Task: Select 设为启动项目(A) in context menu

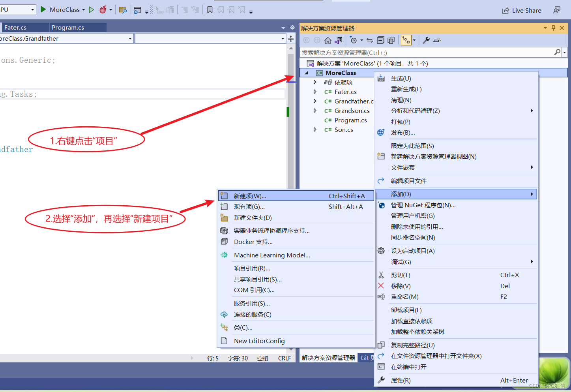Action: click(x=456, y=251)
